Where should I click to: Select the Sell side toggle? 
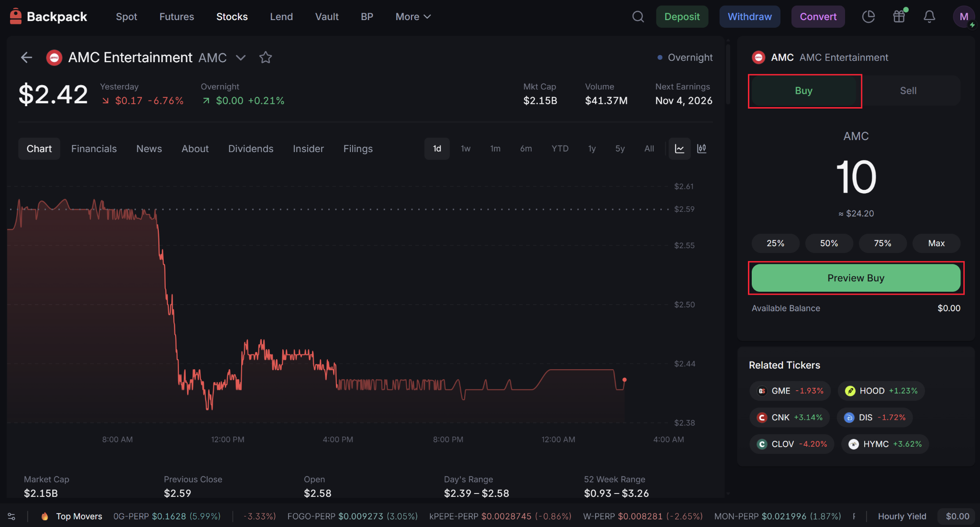(908, 91)
